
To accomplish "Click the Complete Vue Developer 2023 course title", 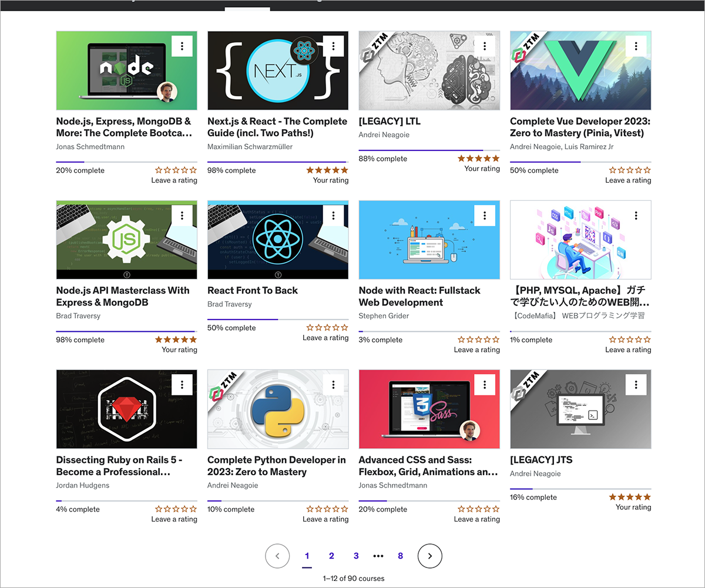I will pyautogui.click(x=580, y=127).
